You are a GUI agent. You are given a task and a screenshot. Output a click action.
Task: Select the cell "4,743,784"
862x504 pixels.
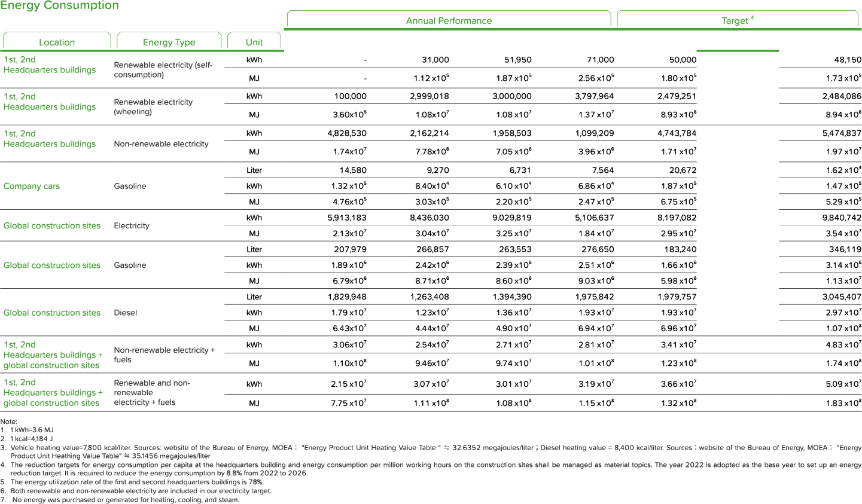pos(677,133)
